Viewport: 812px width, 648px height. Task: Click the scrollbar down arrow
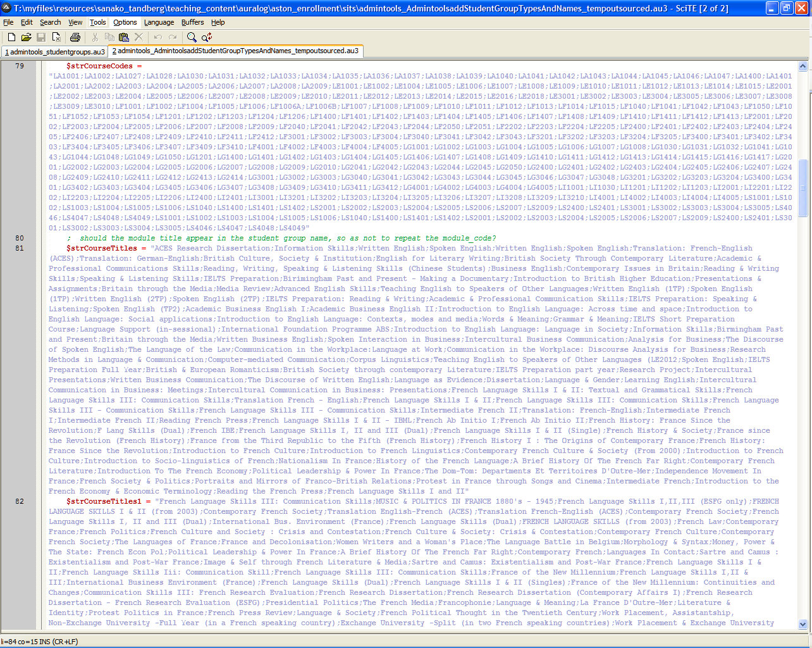point(803,624)
